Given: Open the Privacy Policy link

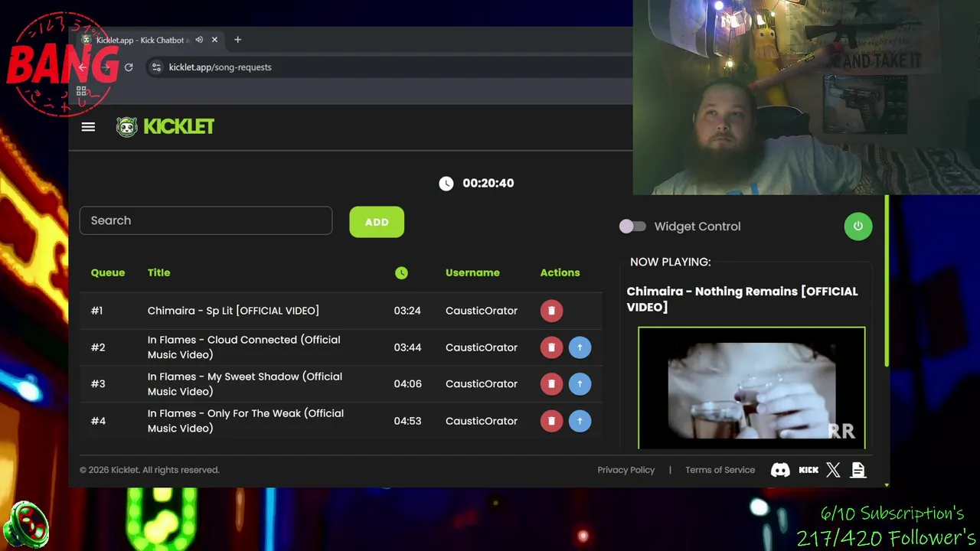Looking at the screenshot, I should (626, 470).
